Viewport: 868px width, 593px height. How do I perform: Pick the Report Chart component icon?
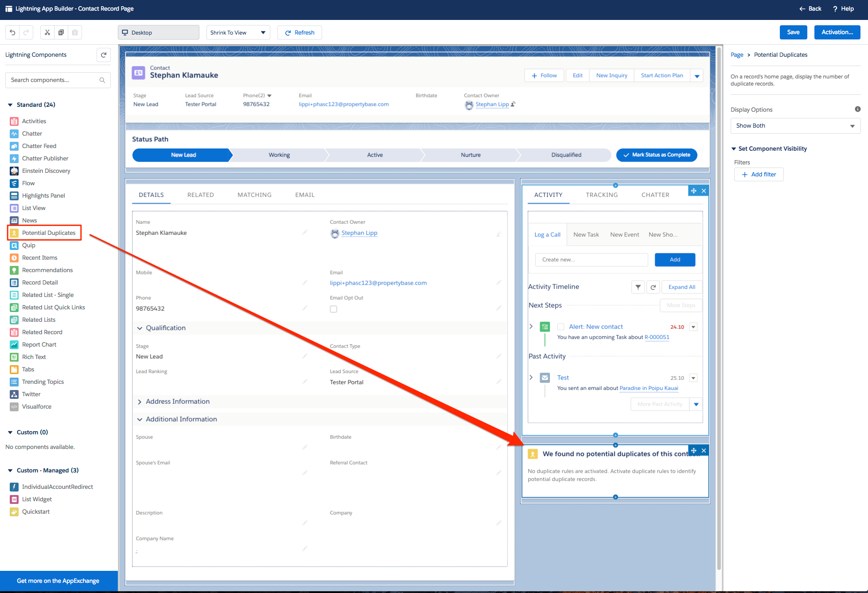[x=14, y=344]
